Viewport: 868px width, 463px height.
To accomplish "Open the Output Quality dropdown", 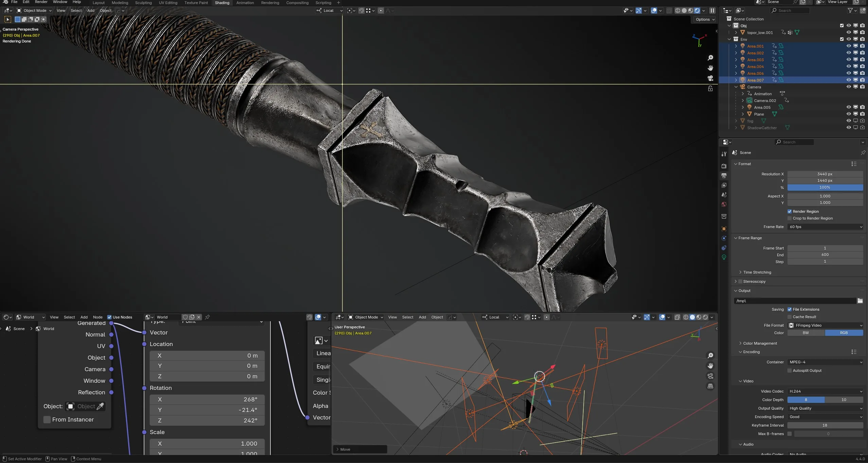I will pyautogui.click(x=825, y=408).
